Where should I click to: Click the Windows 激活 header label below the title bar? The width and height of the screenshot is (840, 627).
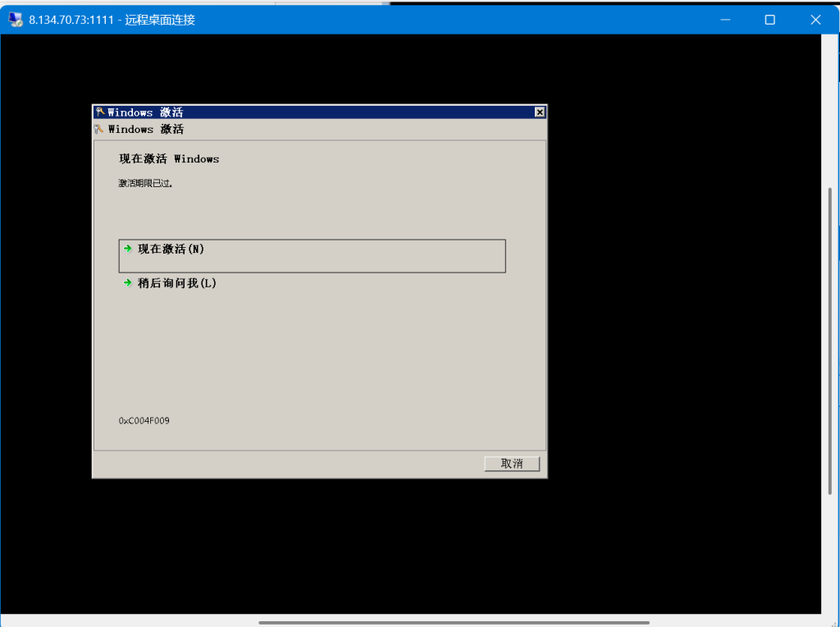click(x=146, y=130)
